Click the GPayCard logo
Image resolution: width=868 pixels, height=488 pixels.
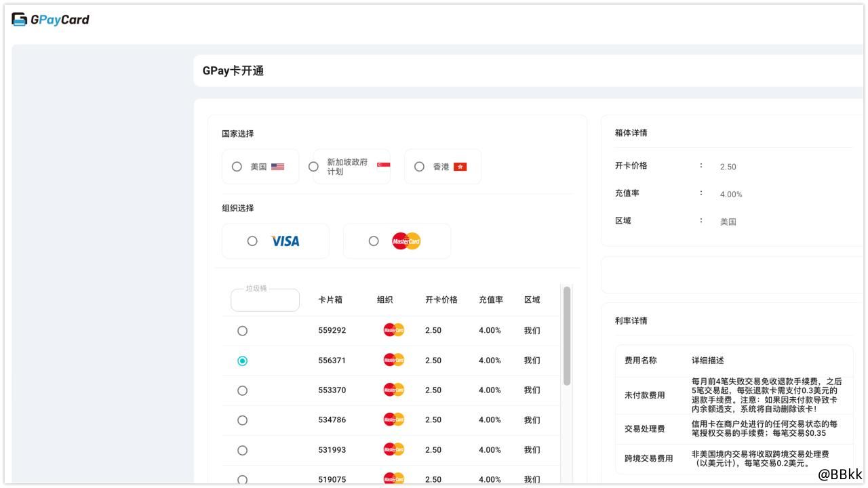coord(50,20)
